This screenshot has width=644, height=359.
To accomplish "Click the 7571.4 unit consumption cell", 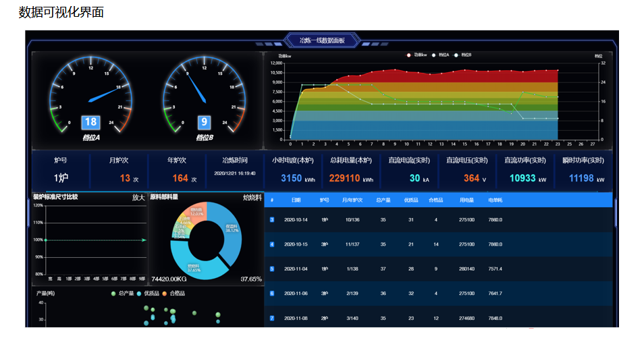I will pos(495,269).
